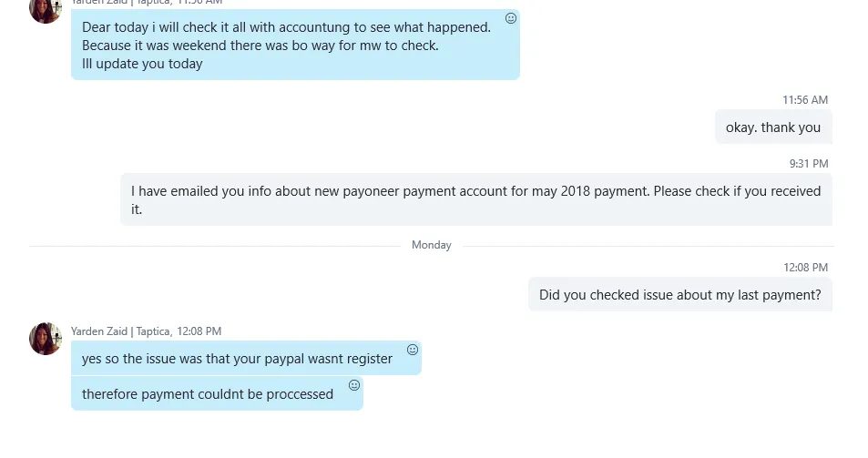The width and height of the screenshot is (868, 458).
Task: Click the "Because it was weekend" text line
Action: pyautogui.click(x=260, y=46)
